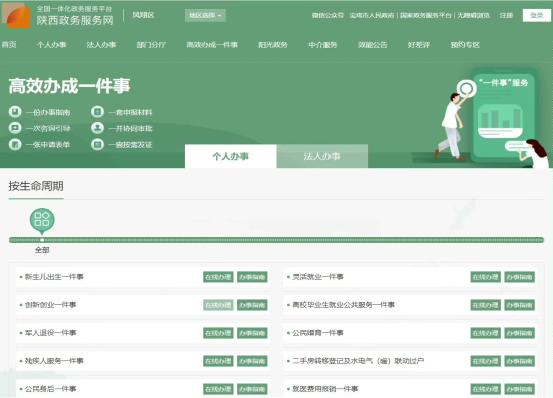Click the 凤翔区 region label
The image size is (553, 398).
tap(143, 15)
